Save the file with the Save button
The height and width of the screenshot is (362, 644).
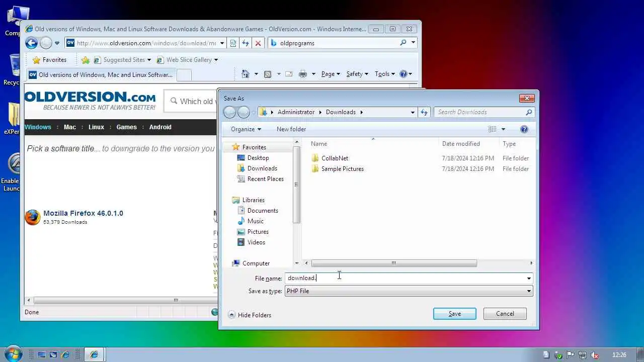454,314
